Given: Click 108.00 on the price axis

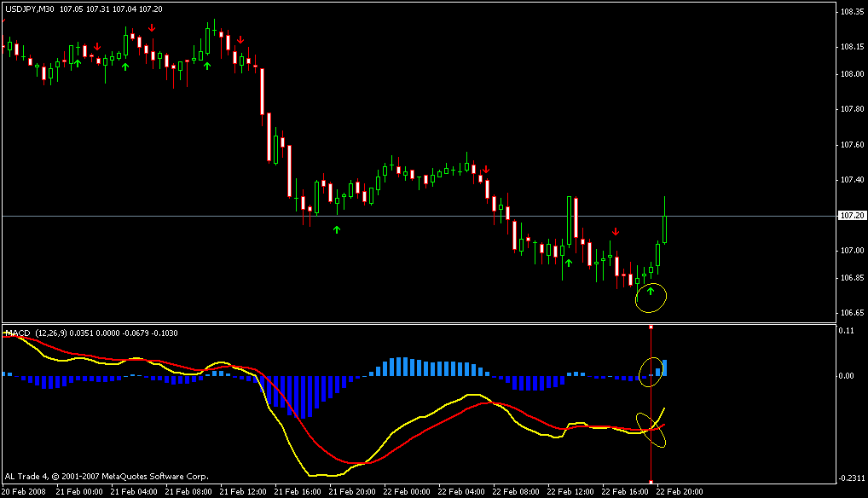Looking at the screenshot, I should pos(852,73).
